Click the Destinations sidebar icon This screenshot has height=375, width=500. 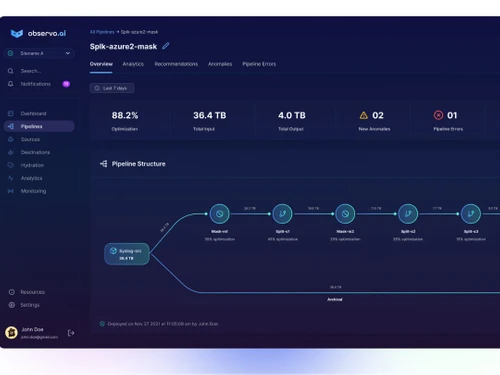pyautogui.click(x=11, y=152)
